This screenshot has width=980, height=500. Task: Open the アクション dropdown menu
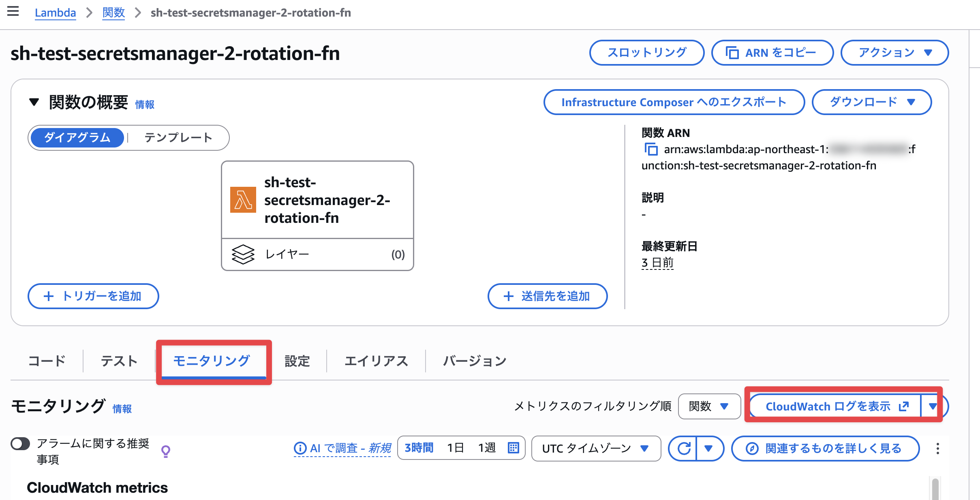tap(894, 53)
